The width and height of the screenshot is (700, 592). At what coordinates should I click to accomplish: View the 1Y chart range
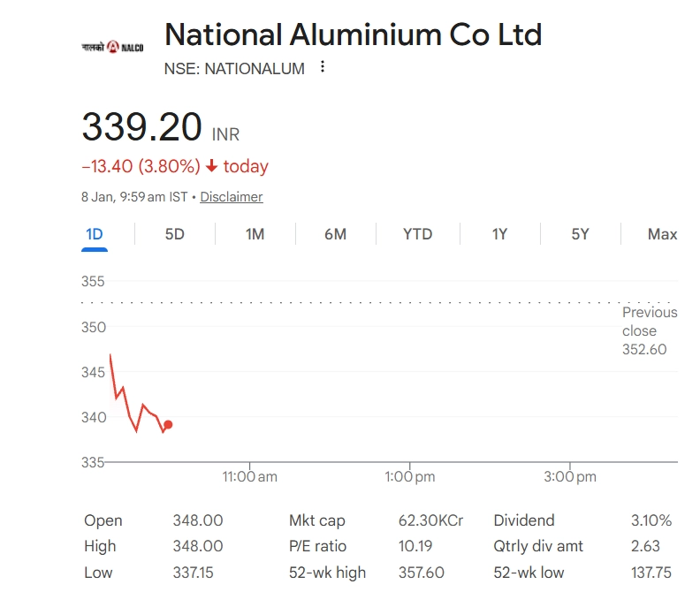[499, 234]
